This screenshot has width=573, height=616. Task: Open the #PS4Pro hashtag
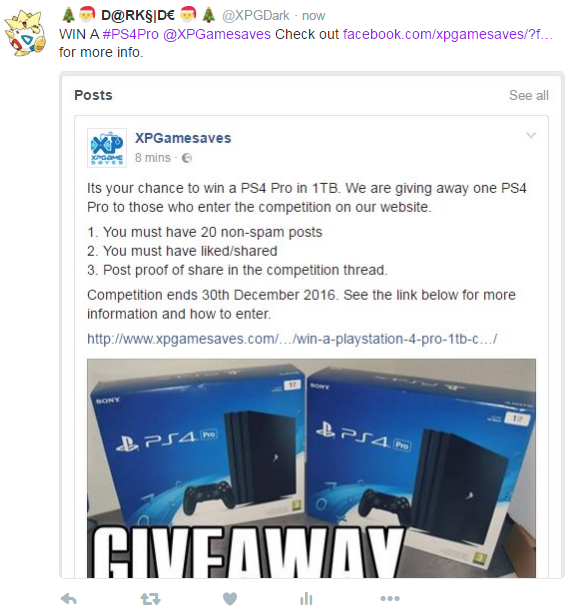130,34
